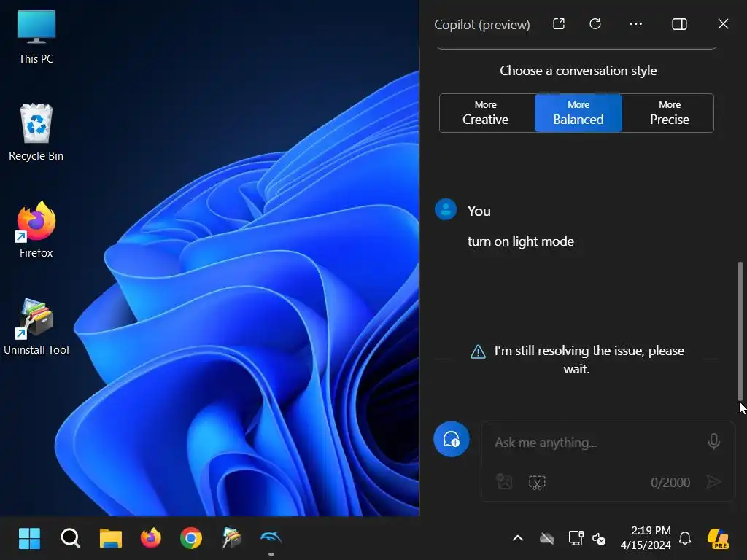Switch to the dolphin app on taskbar
The height and width of the screenshot is (560, 747).
click(271, 539)
